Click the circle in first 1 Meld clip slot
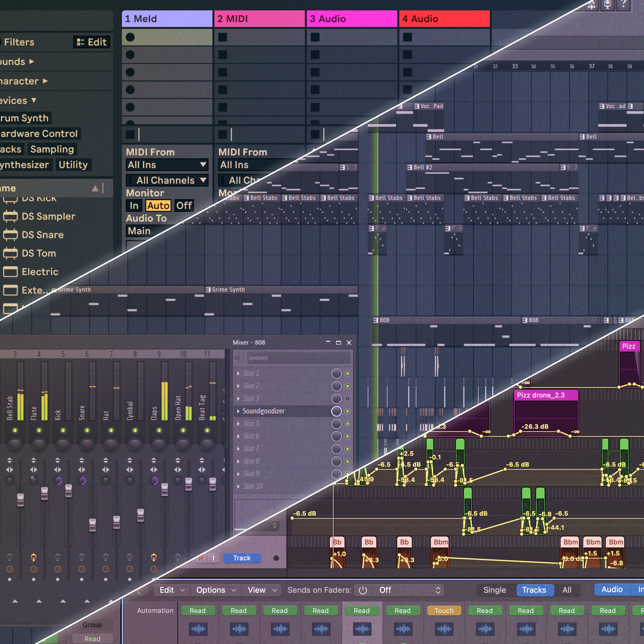Screen dimensions: 644x644 click(130, 37)
